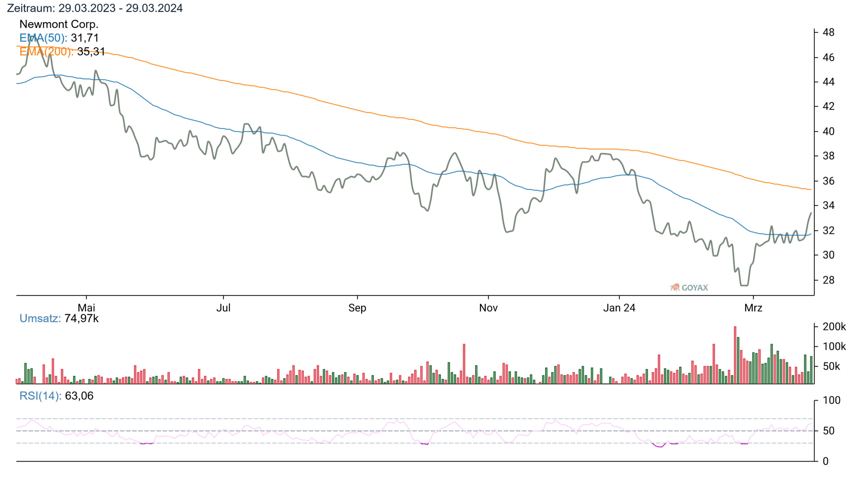Click the 44 price axis tick
This screenshot has height=485, width=868.
(829, 82)
